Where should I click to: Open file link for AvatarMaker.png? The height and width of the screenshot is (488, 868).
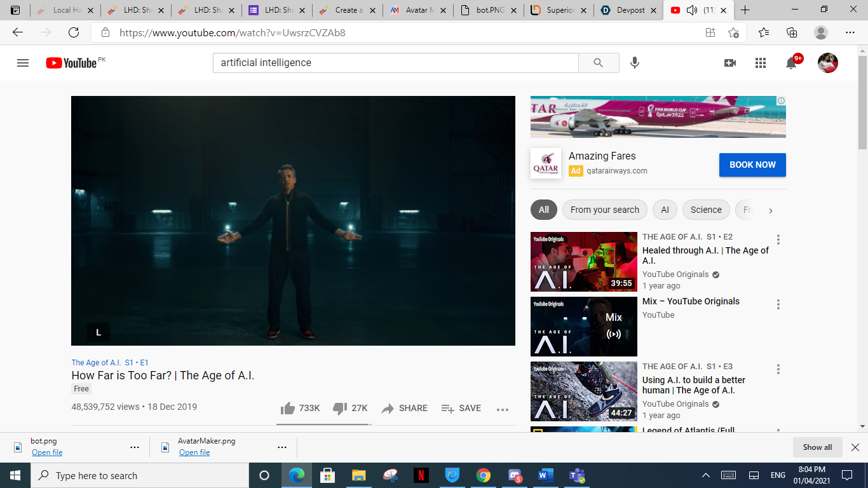(x=194, y=452)
